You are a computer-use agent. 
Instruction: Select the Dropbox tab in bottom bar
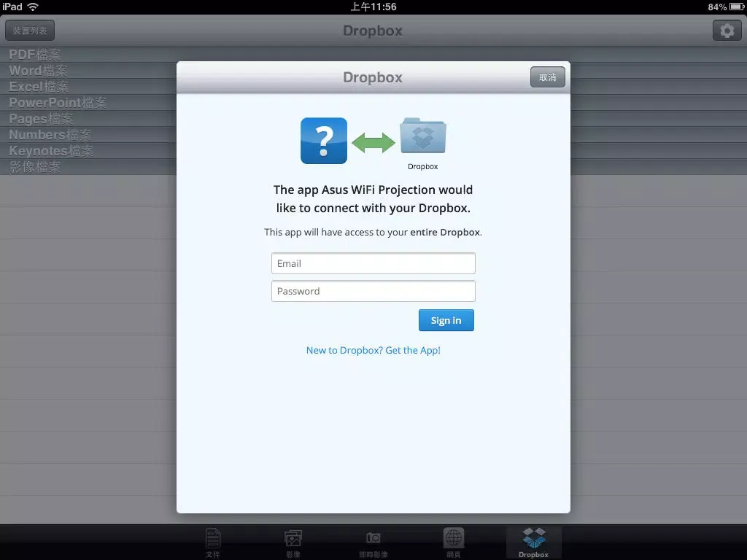[533, 542]
